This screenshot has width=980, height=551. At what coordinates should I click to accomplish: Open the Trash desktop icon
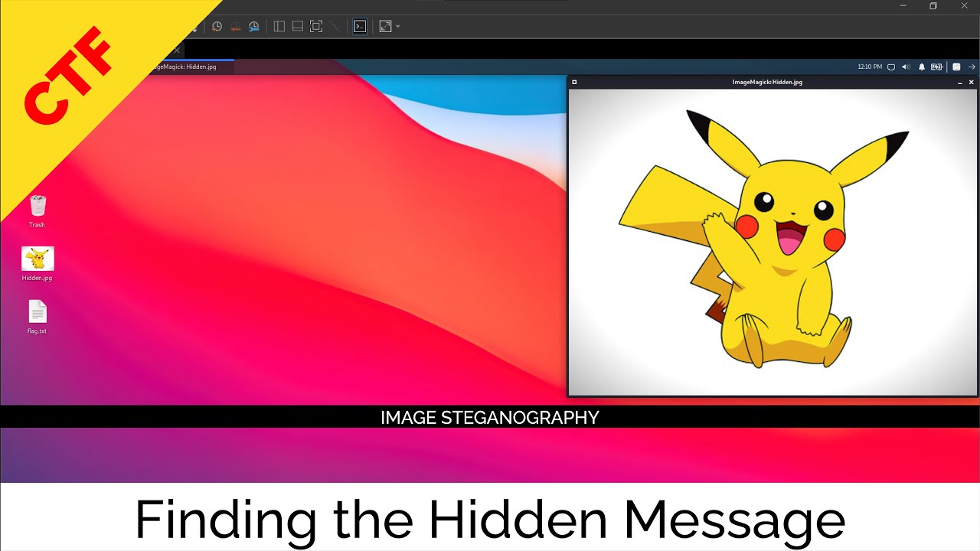pyautogui.click(x=38, y=211)
